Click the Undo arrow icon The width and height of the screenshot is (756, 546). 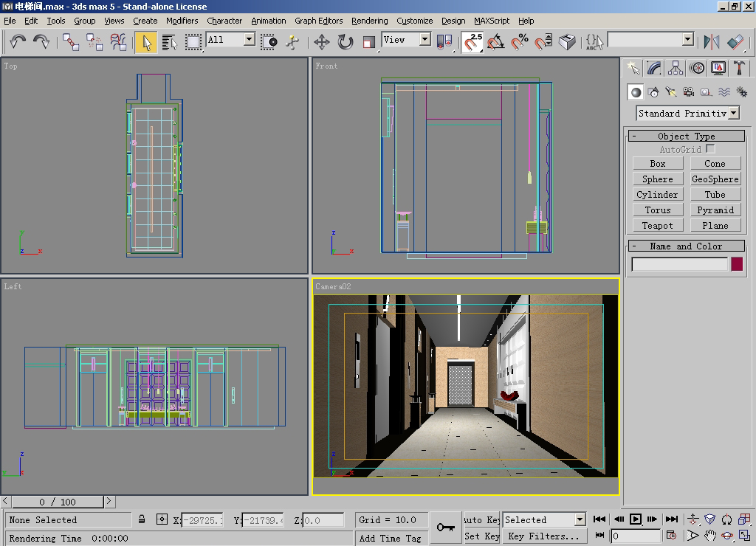[18, 42]
